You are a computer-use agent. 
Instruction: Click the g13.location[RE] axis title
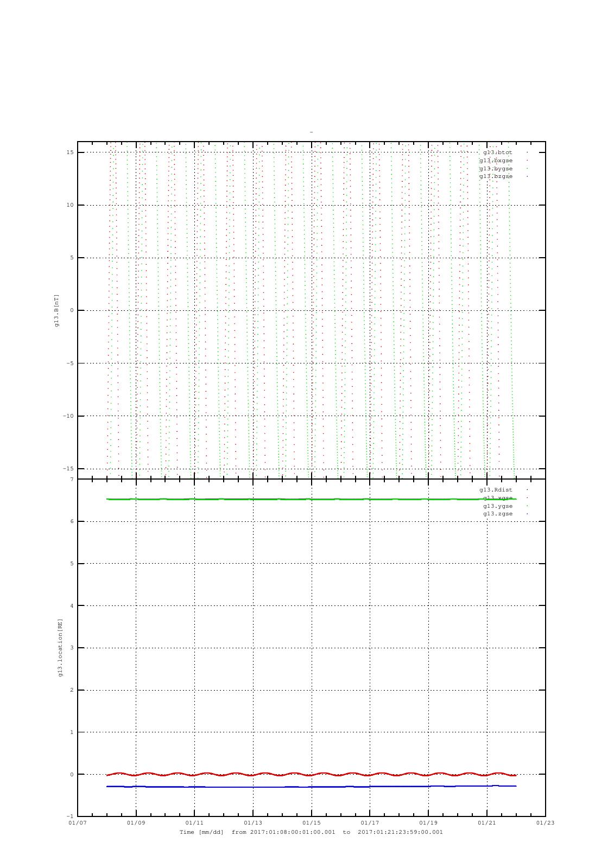60,648
